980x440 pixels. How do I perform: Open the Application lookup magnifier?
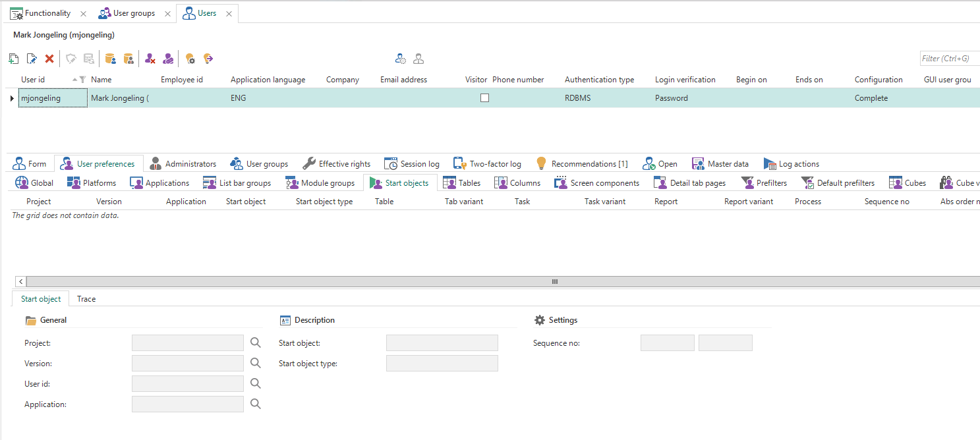point(256,404)
